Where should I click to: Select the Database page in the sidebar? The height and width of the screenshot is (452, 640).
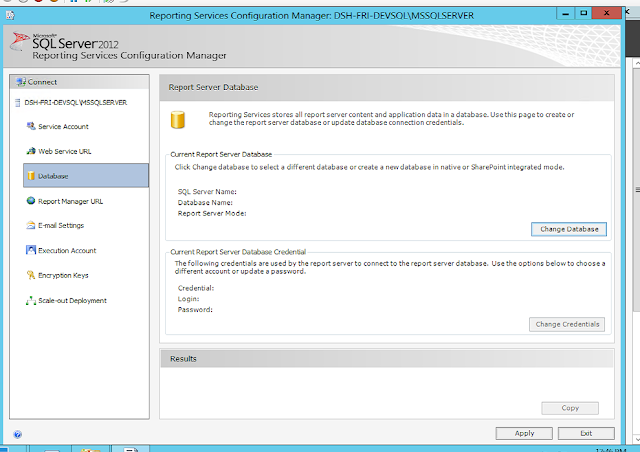[86, 176]
